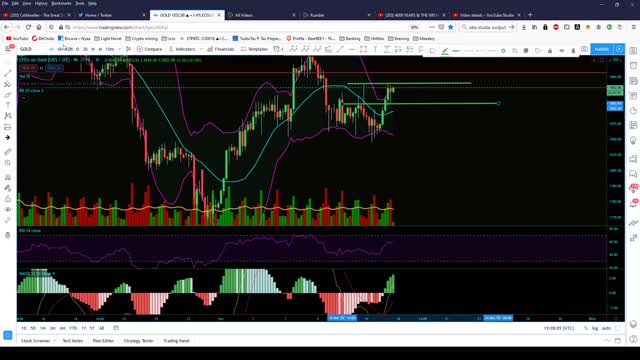Image resolution: width=640 pixels, height=360 pixels.
Task: Select the brush drawing tool
Action: click(x=8, y=95)
